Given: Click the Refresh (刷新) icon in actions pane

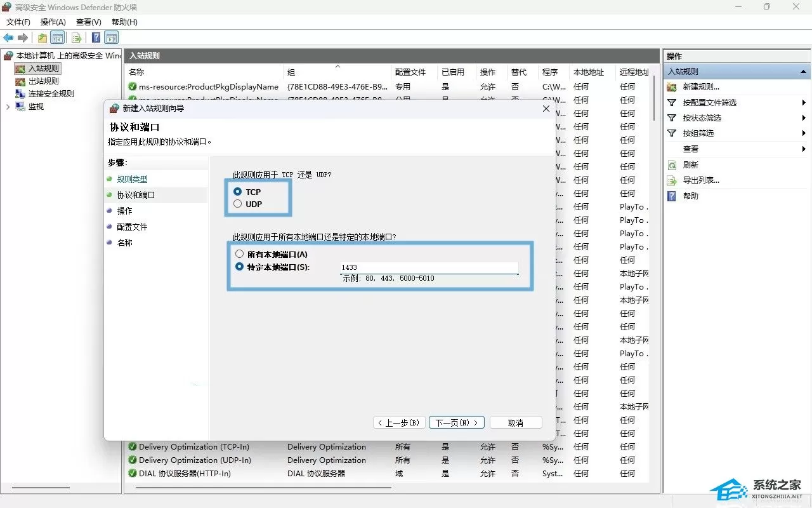Looking at the screenshot, I should 672,164.
